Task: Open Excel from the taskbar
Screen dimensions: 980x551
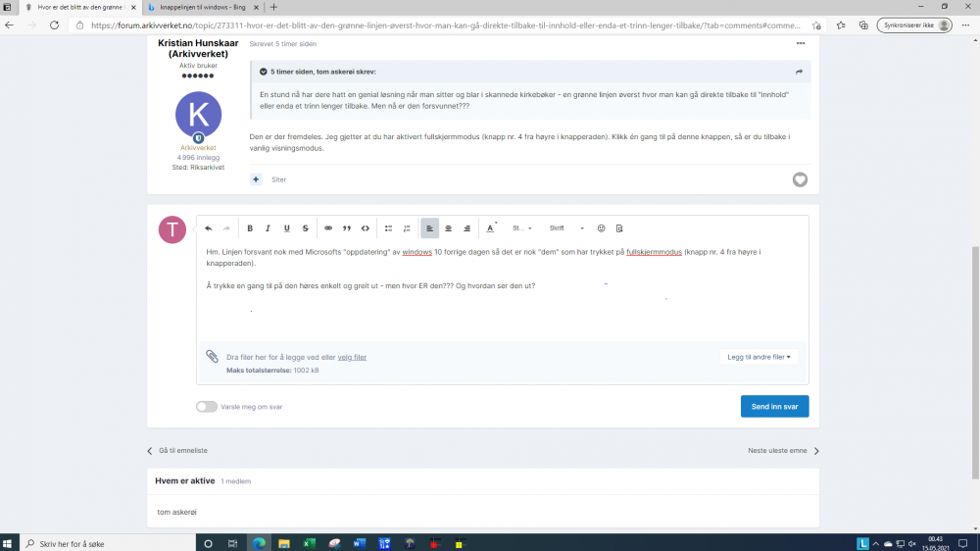Action: tap(309, 543)
